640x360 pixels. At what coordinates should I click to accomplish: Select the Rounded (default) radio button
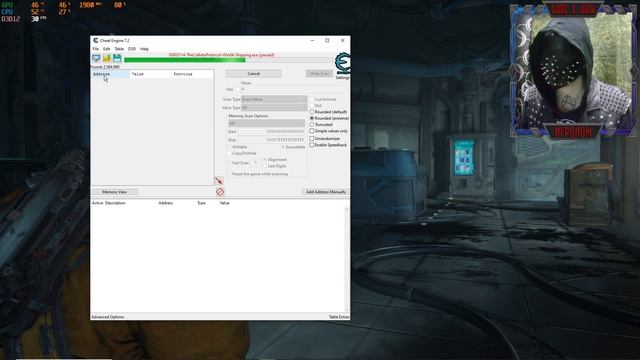[312, 112]
